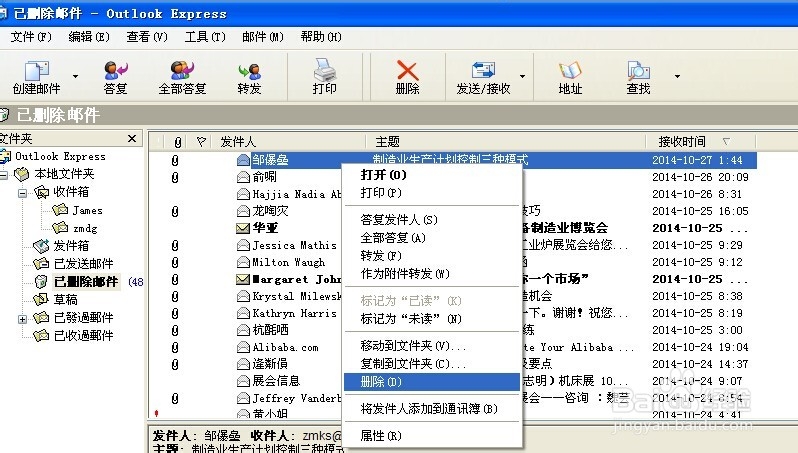Image resolution: width=798 pixels, height=453 pixels.
Task: Open the 邮件(M) menu
Action: (x=263, y=37)
